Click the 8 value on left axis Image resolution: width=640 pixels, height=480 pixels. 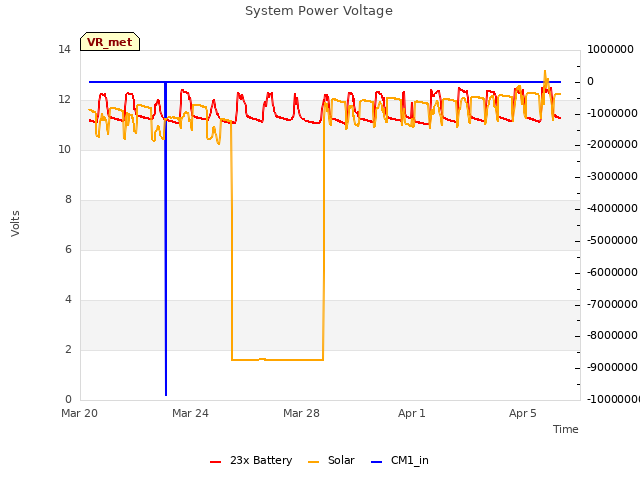(68, 200)
